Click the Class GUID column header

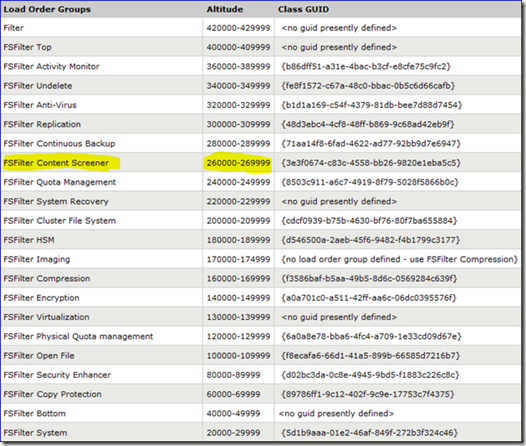tap(303, 9)
